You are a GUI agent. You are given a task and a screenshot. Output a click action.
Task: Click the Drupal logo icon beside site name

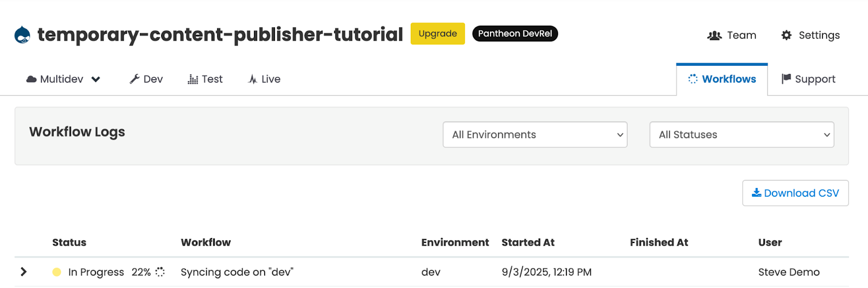tap(22, 35)
